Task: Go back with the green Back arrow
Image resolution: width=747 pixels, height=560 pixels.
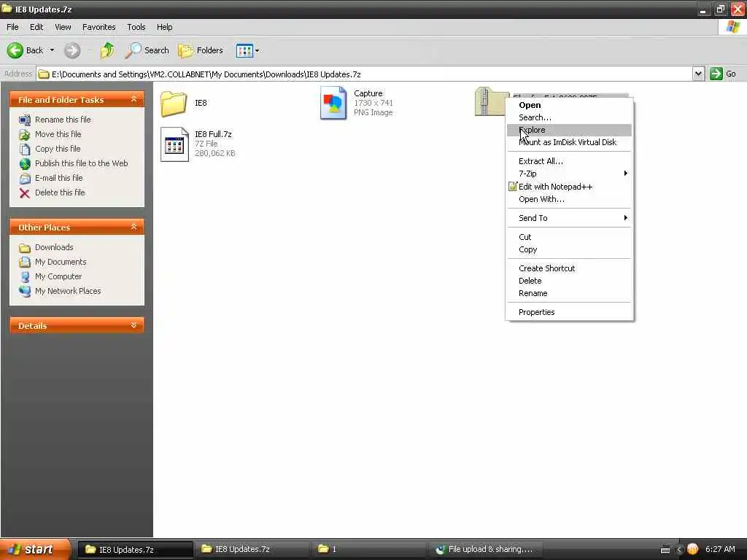Action: [x=25, y=50]
